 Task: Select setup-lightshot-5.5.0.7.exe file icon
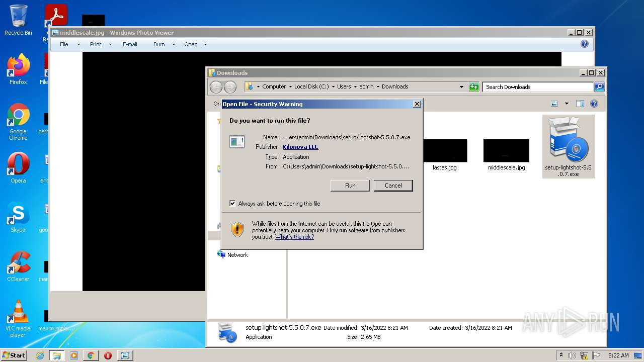coord(569,146)
